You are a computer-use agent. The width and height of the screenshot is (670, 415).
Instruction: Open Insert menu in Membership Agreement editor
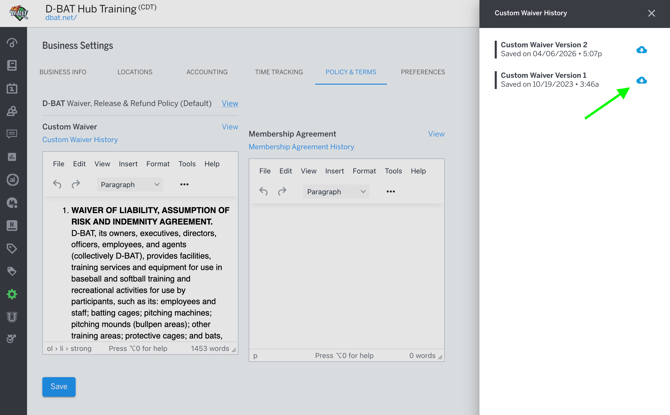click(x=334, y=171)
